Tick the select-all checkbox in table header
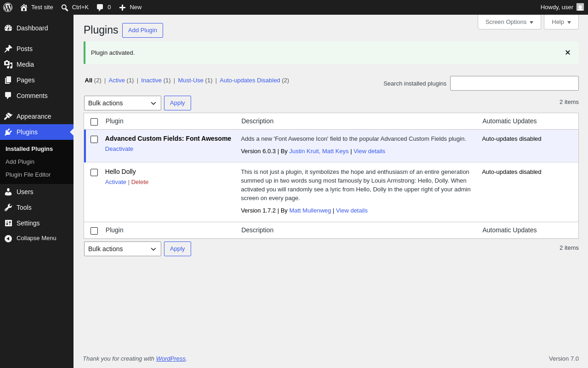The width and height of the screenshot is (588, 368). (x=94, y=122)
